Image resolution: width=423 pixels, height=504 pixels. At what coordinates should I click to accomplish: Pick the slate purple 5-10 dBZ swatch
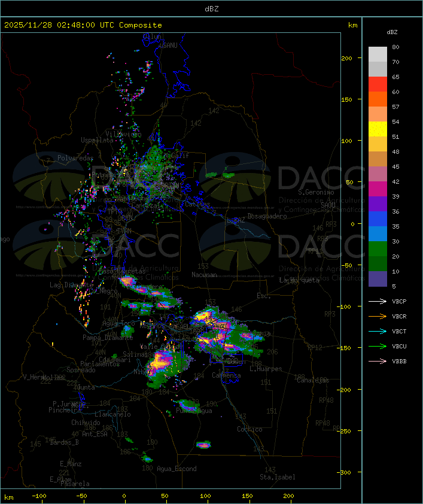(378, 279)
